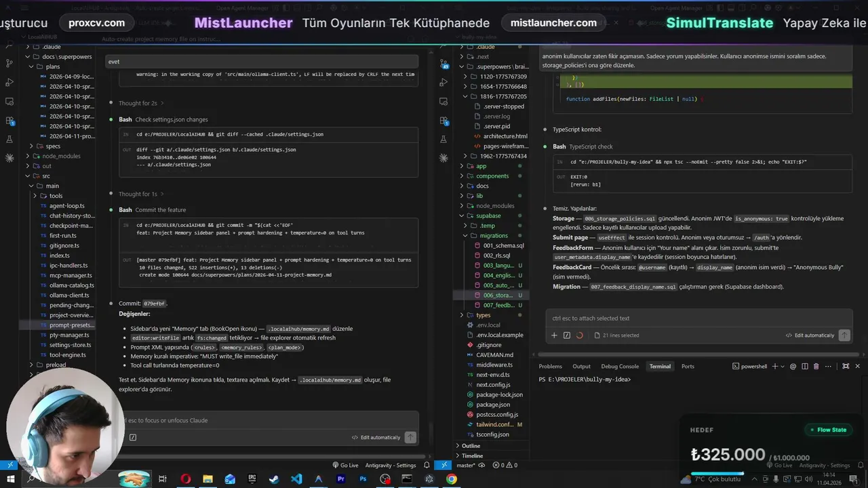
Task: Open Adobe Premiere Pro from taskbar
Action: tap(340, 479)
